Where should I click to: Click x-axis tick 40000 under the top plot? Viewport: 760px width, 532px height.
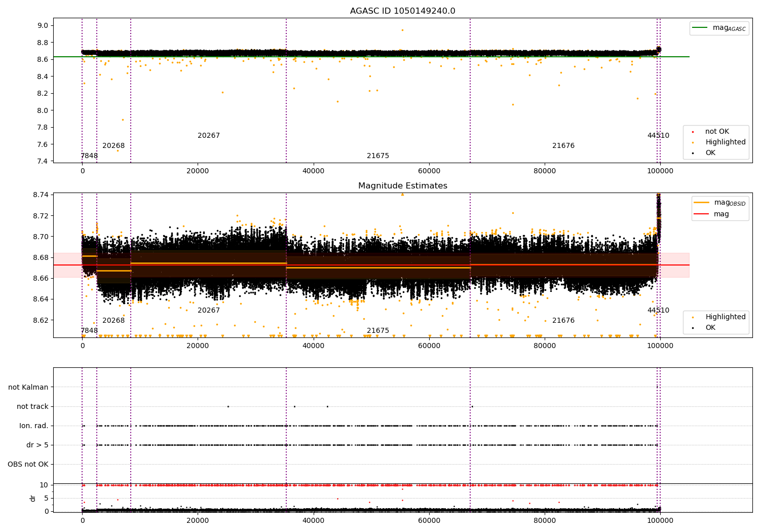313,171
